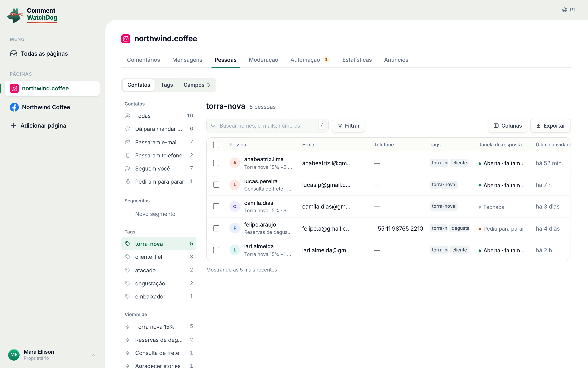Open the Filtrar filter options
Image resolution: width=588 pixels, height=368 pixels.
tap(349, 126)
